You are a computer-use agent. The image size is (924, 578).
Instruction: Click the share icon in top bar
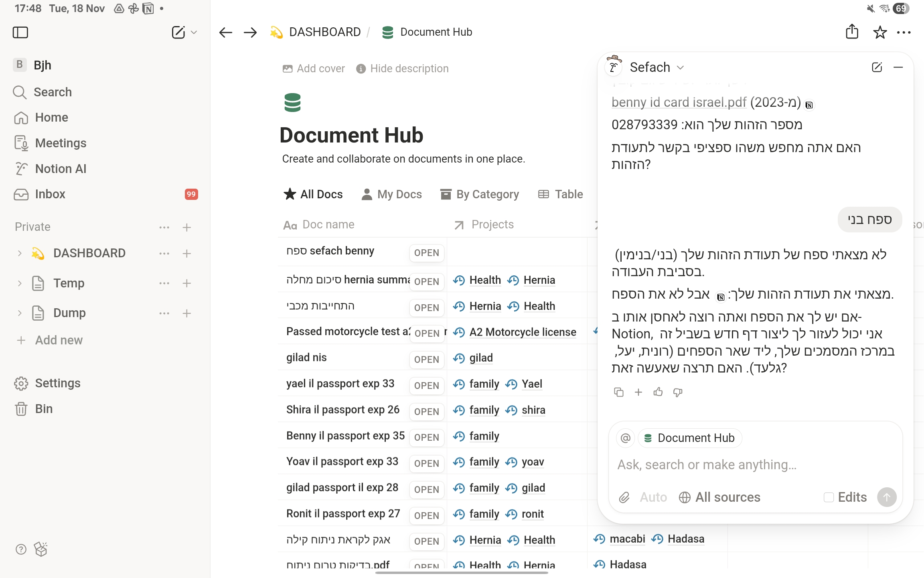[852, 32]
